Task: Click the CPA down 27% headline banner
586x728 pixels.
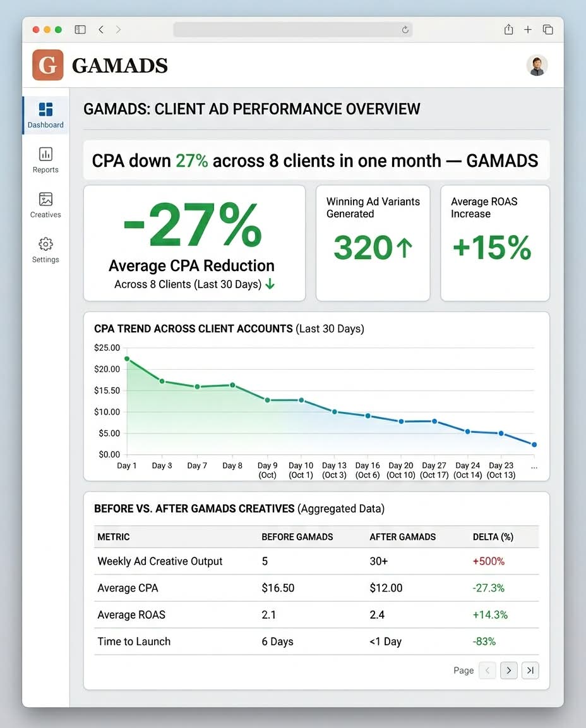Action: (x=316, y=160)
